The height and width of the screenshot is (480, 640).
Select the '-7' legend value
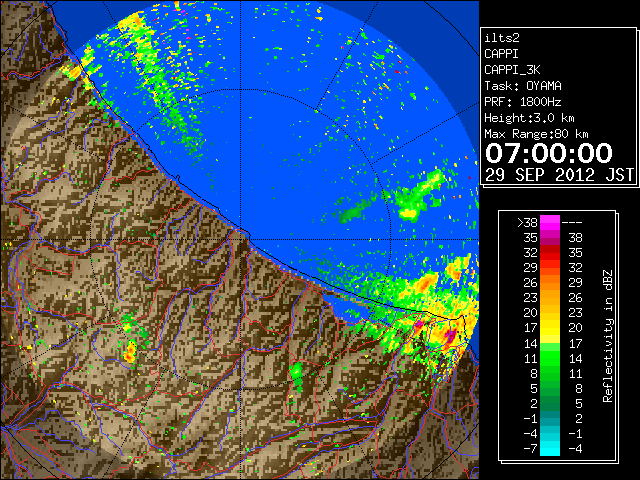click(x=530, y=448)
